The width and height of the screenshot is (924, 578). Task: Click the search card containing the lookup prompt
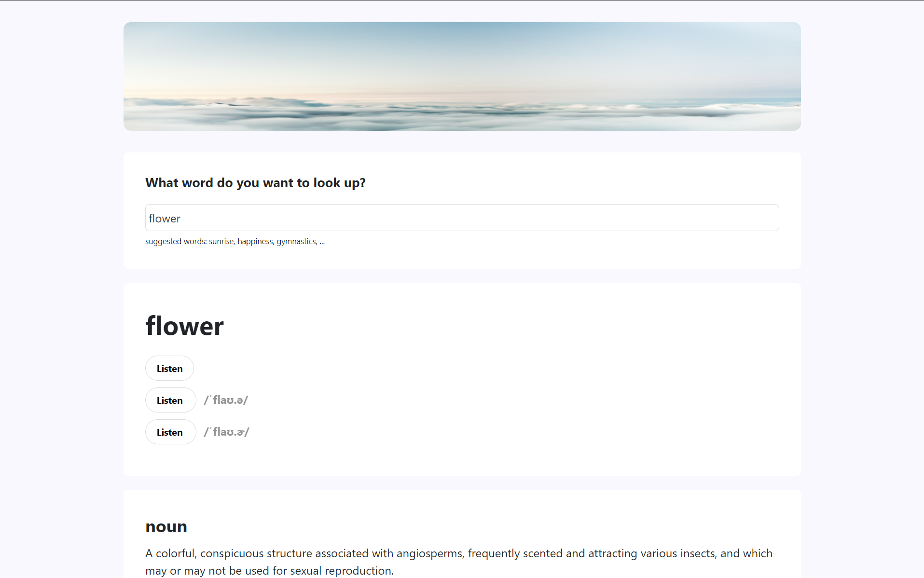tap(461, 210)
